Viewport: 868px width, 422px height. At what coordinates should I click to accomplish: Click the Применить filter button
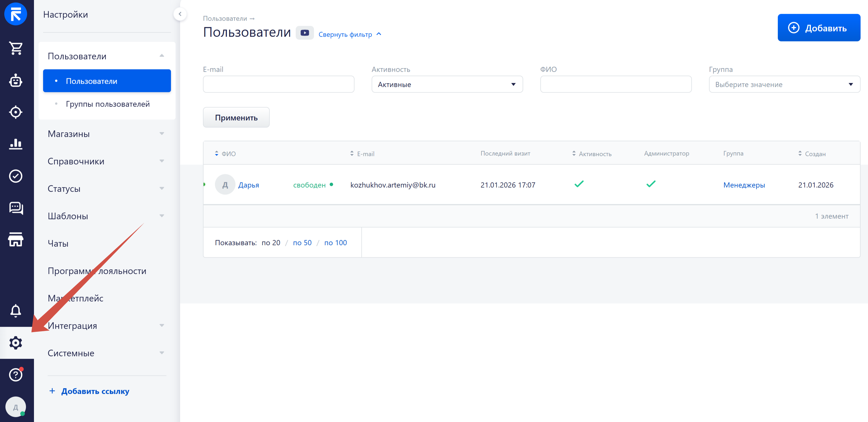(236, 118)
